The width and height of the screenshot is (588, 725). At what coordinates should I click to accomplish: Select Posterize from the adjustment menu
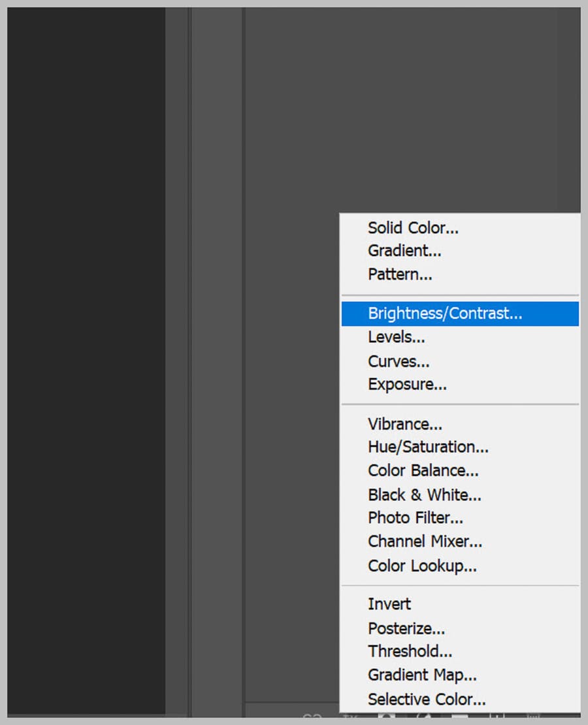click(406, 628)
